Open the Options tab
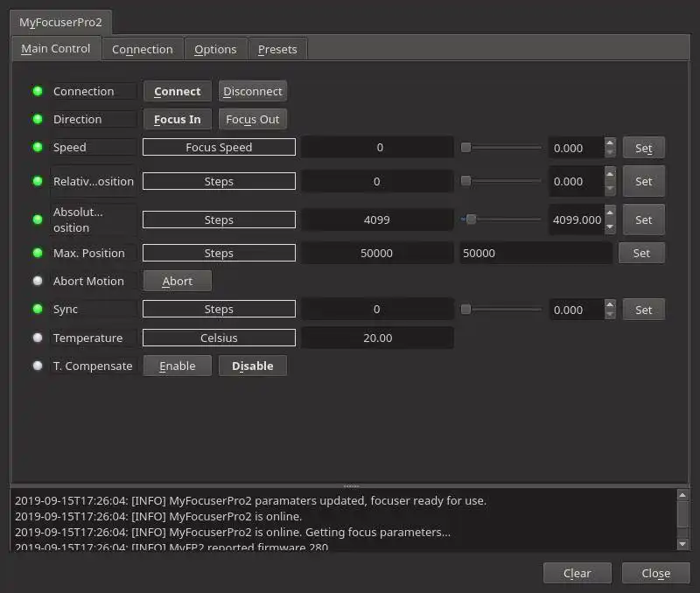Image resolution: width=700 pixels, height=593 pixels. click(x=215, y=49)
